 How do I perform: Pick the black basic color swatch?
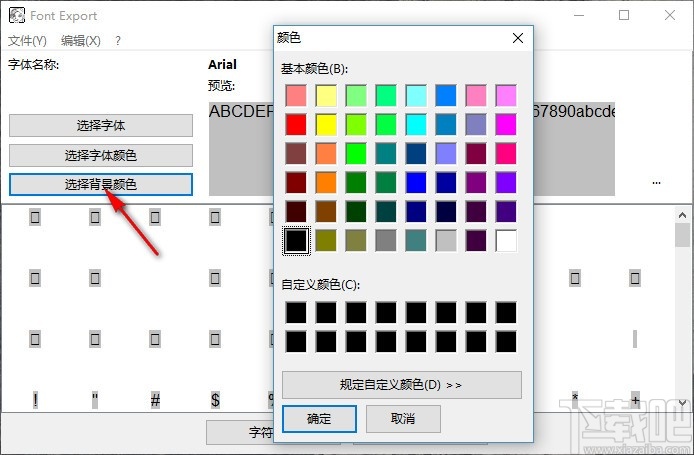coord(296,241)
